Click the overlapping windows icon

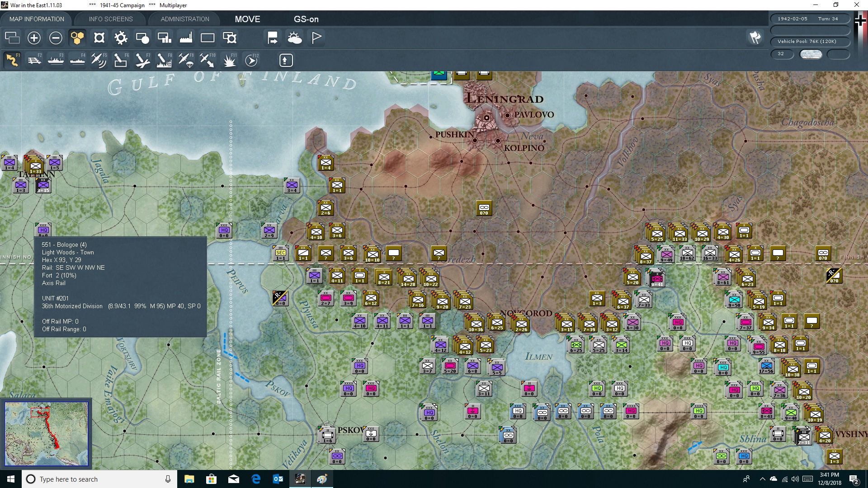12,38
